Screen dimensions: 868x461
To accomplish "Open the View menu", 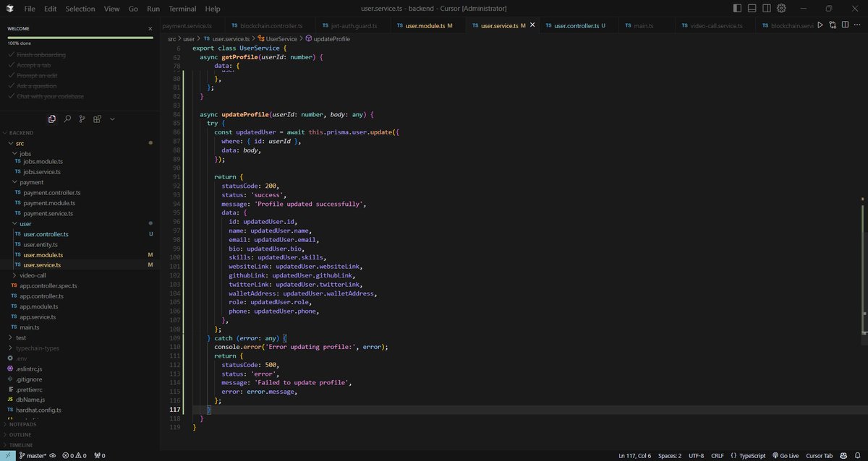I will click(x=111, y=9).
